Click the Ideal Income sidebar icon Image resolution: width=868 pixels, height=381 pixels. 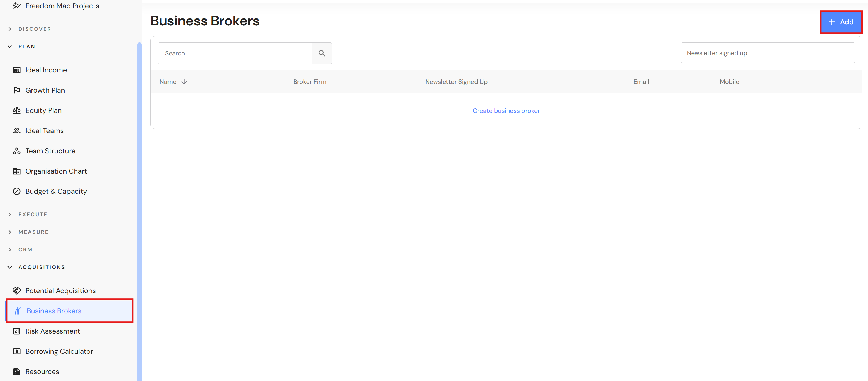[16, 70]
